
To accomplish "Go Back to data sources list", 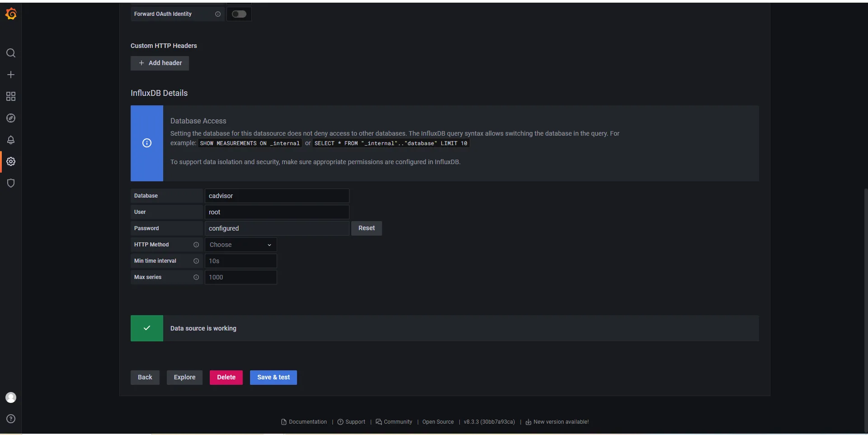I will click(145, 378).
